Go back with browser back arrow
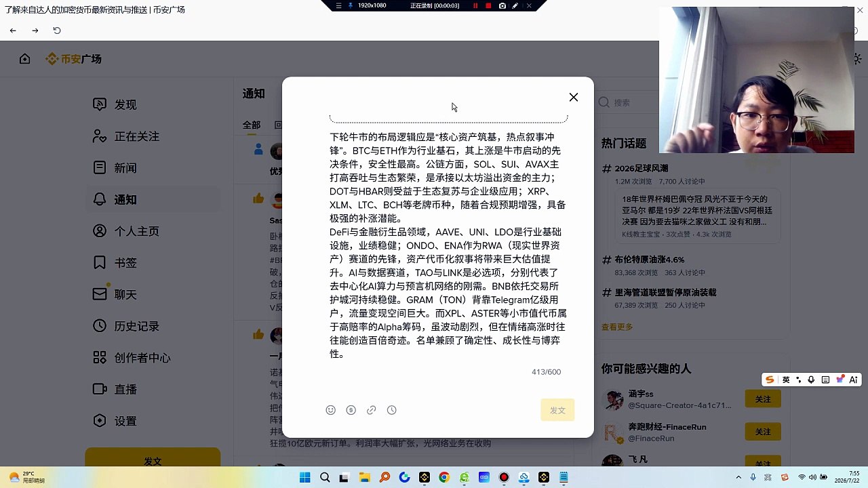Screen dimensions: 868x488 click(13, 30)
